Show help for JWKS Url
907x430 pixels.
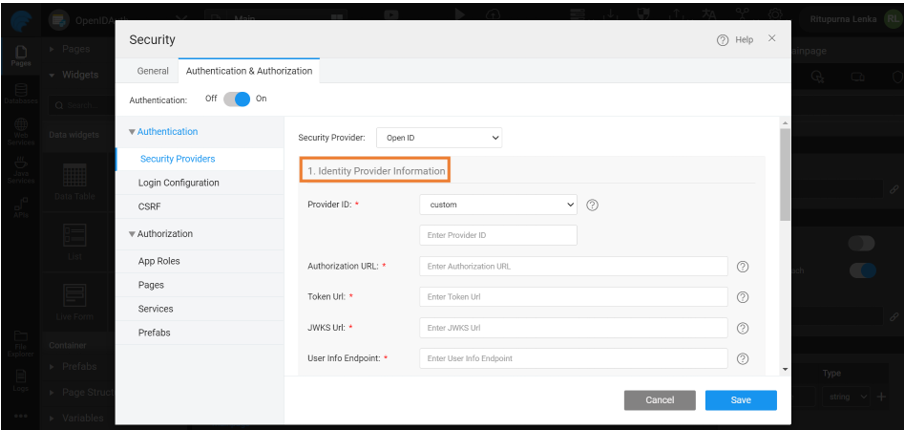pyautogui.click(x=743, y=328)
